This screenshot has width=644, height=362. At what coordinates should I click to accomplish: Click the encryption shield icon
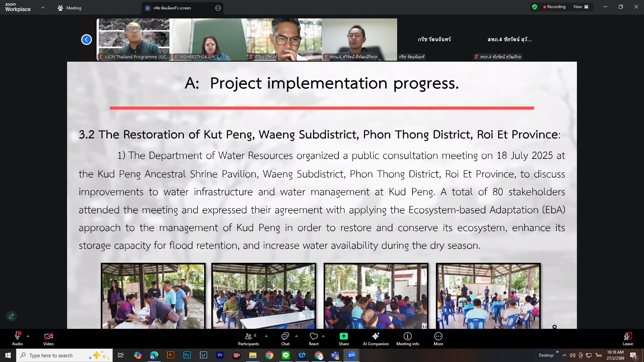point(535,7)
